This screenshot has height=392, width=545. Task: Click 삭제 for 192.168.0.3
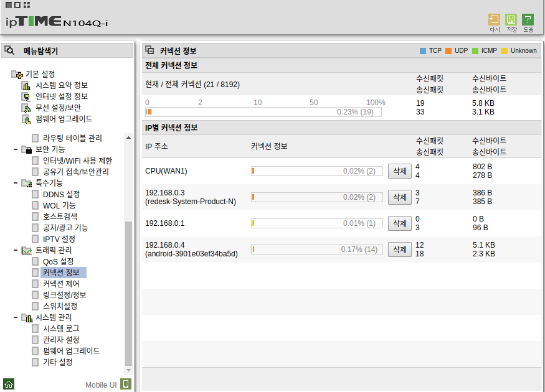400,197
